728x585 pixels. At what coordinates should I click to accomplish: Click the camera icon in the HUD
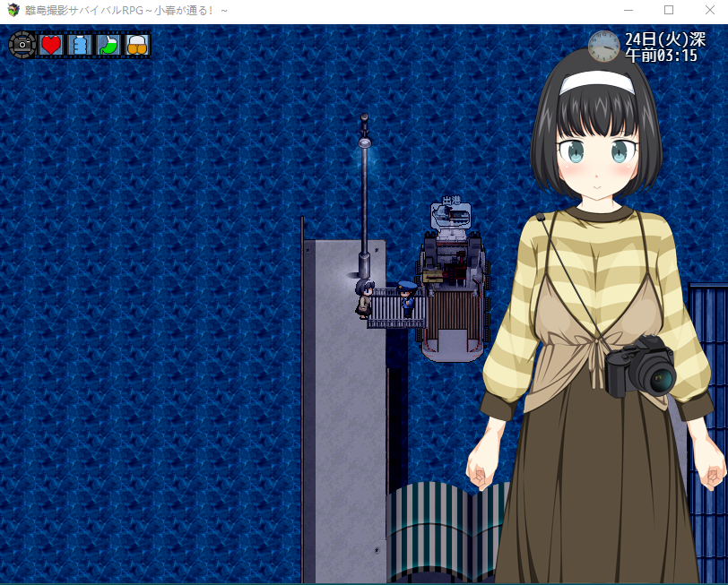coord(22,45)
